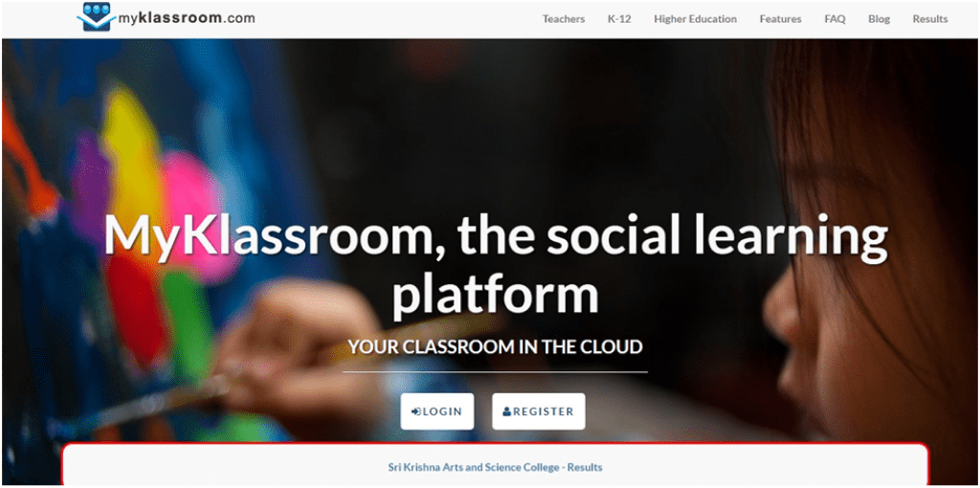Open Sri Krishna Arts and Science College results link
Viewport: 980px width, 488px height.
tap(495, 467)
